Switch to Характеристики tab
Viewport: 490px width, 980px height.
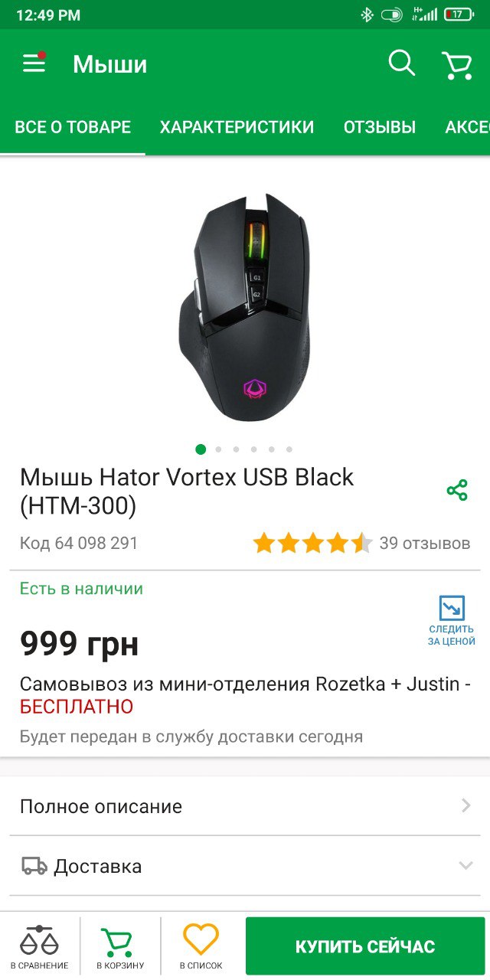(x=237, y=127)
